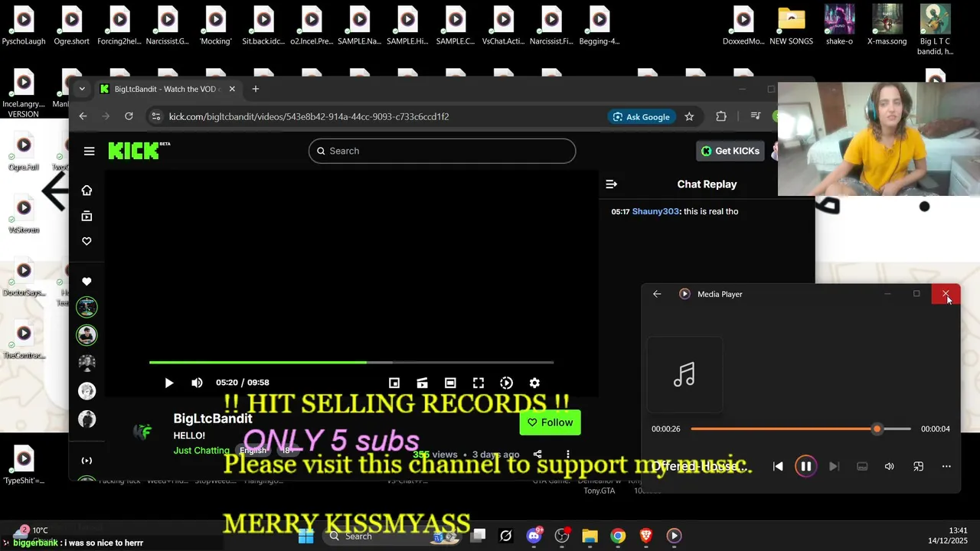Click the Chrome address bar URL
The height and width of the screenshot is (551, 980).
coord(309,116)
